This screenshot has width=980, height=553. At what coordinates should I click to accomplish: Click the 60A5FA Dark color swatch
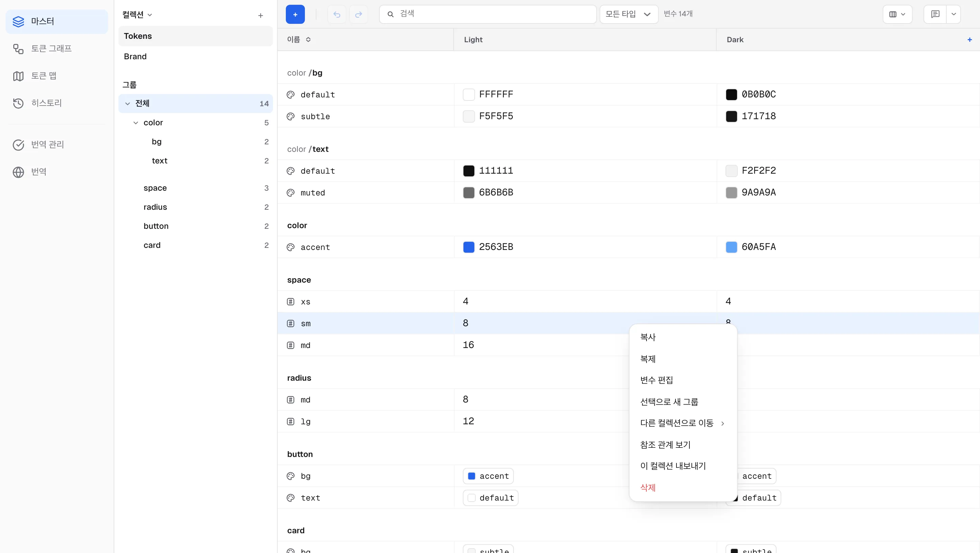click(x=731, y=247)
